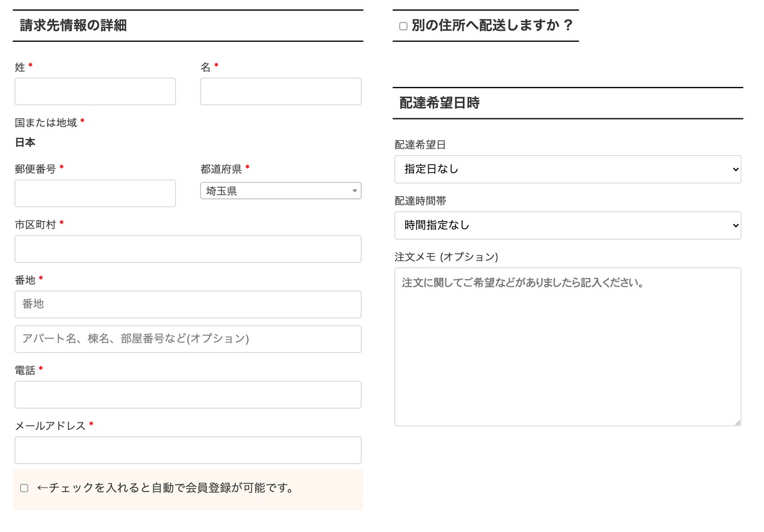
Task: Click the 番地 street address field
Action: pyautogui.click(x=188, y=304)
